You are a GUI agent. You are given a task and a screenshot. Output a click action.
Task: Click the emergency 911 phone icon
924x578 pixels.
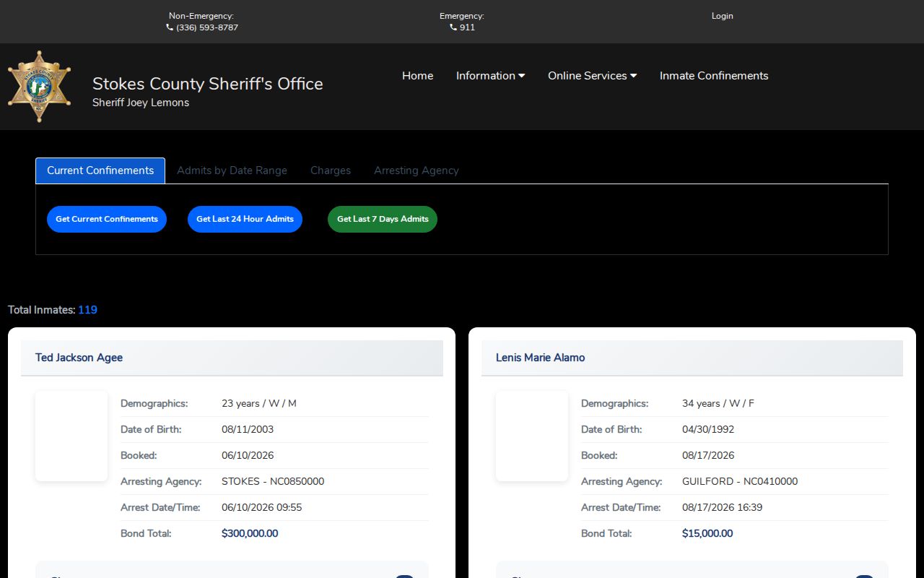coord(453,27)
